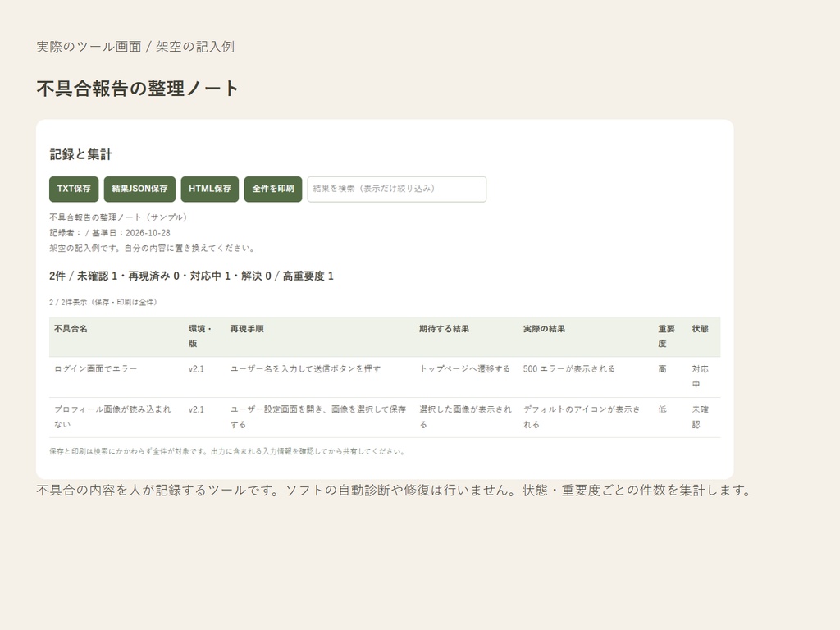Viewport: 840px width, 630px height.
Task: Click the 低 severity value
Action: [x=663, y=409]
